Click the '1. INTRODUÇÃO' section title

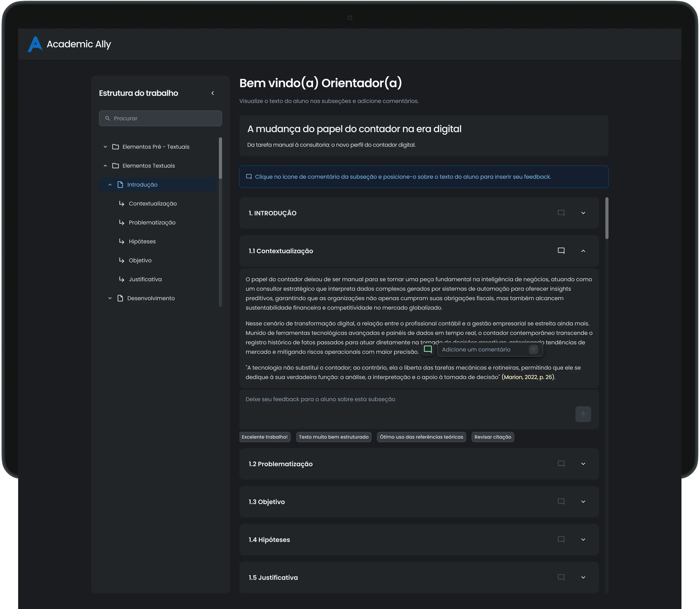point(273,213)
